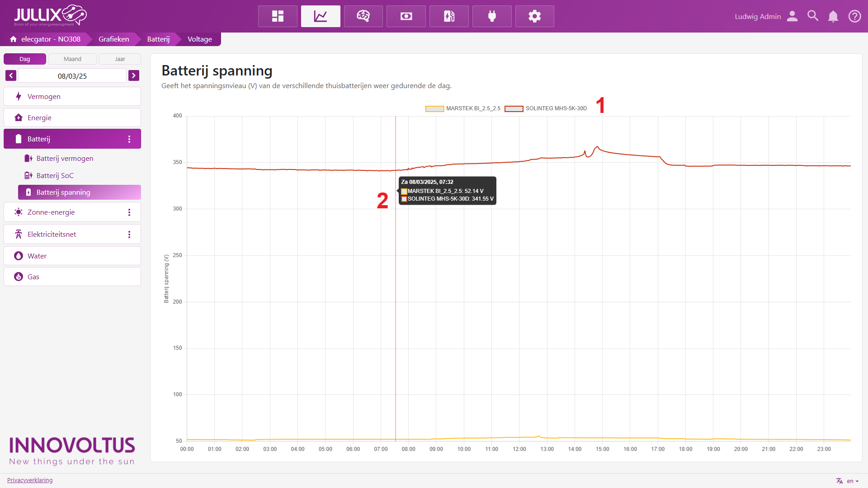Open the dashboard tiles icon

[278, 16]
